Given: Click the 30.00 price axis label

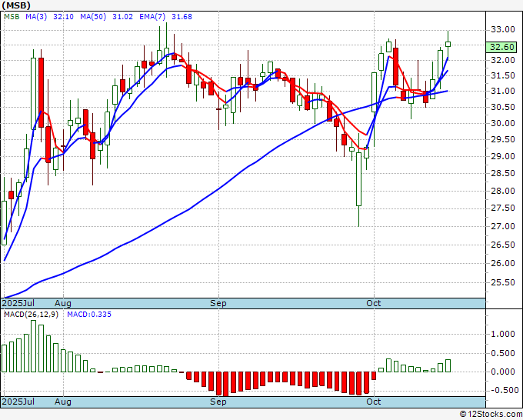Looking at the screenshot, I should pos(503,123).
